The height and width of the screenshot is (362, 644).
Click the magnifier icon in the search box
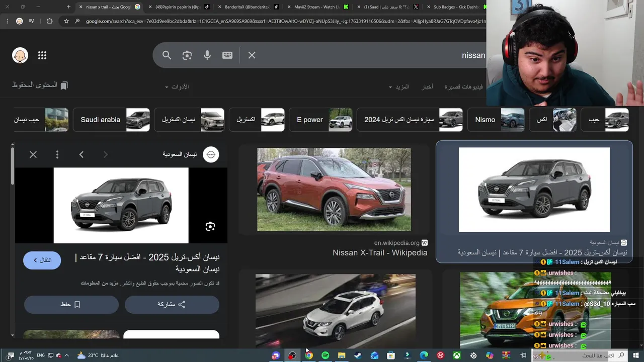167,55
